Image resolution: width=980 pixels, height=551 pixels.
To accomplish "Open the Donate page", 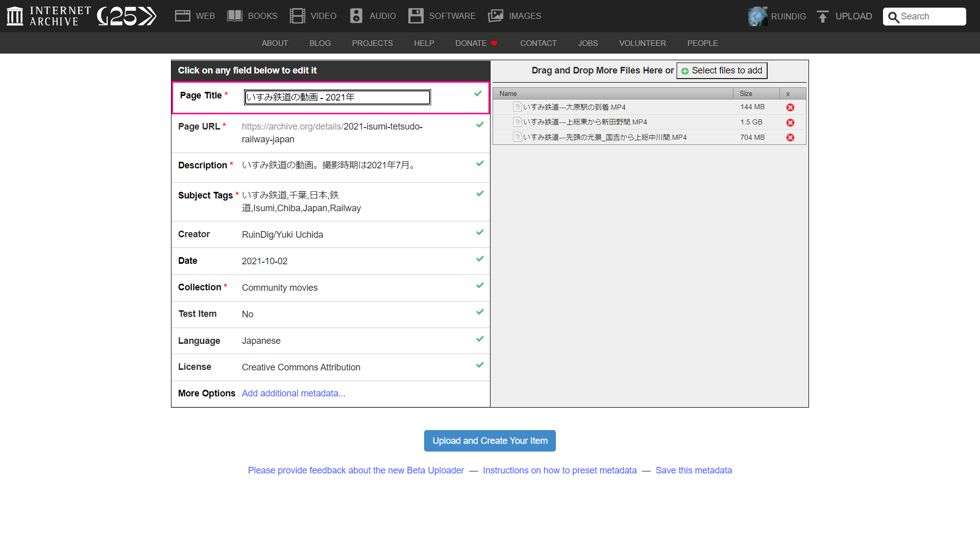I will pyautogui.click(x=476, y=43).
